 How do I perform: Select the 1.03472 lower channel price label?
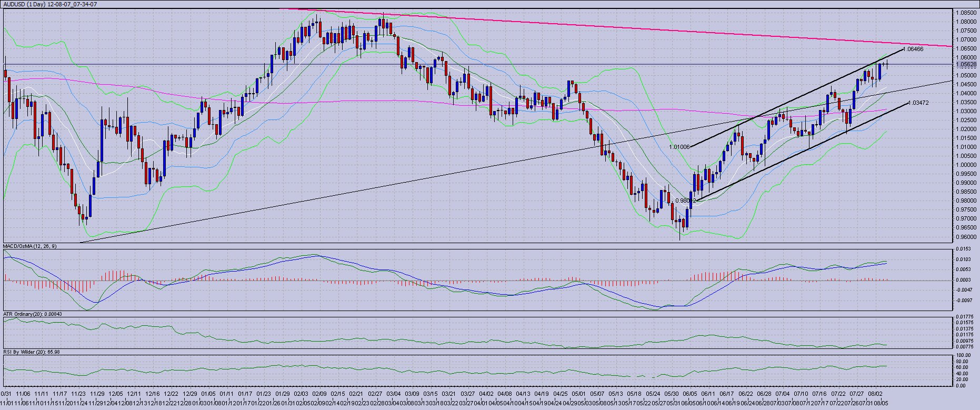point(918,103)
